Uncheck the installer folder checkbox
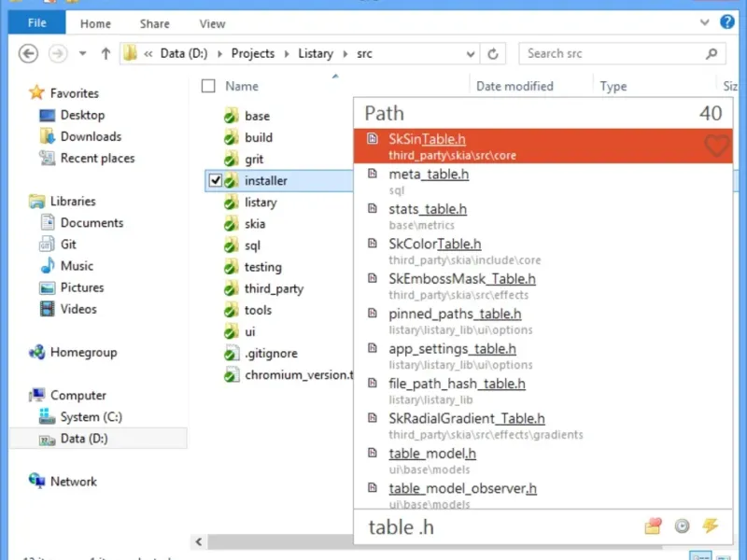 (x=216, y=180)
